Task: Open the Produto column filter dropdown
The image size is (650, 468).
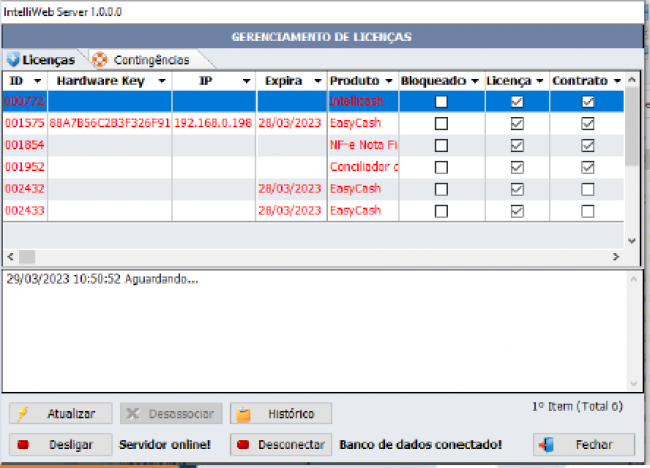Action: pyautogui.click(x=389, y=81)
